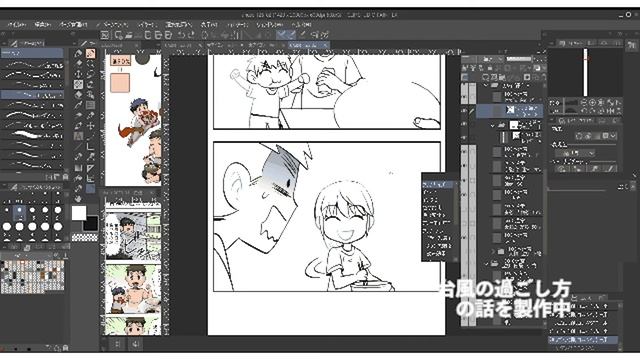The width and height of the screenshot is (640, 360).
Task: Click trash icon below the sub tool list
Action: pos(65,177)
